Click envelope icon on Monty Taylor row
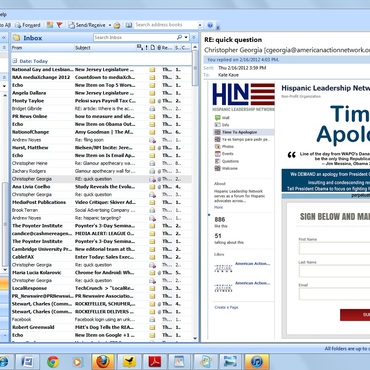Image resolution: width=370 pixels, height=370 pixels. [152, 101]
